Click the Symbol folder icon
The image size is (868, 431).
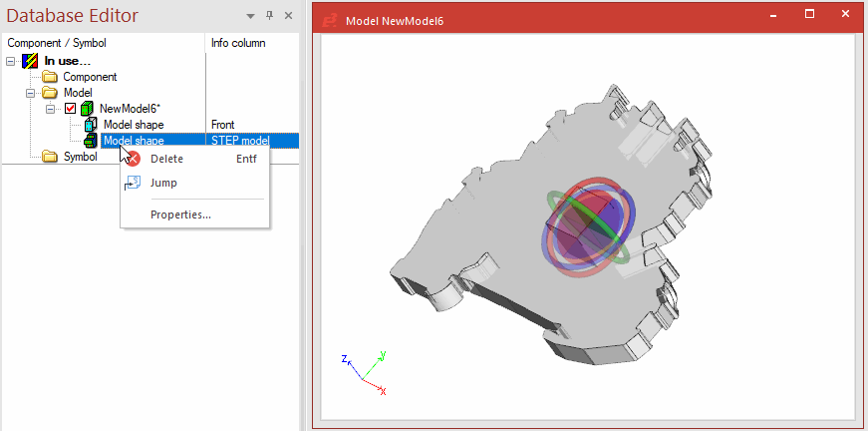pyautogui.click(x=51, y=157)
